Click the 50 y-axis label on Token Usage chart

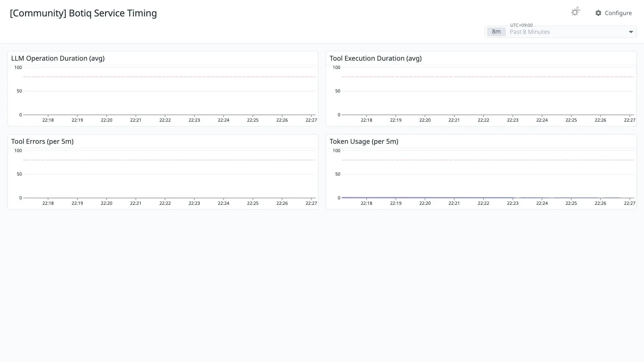[x=337, y=174]
